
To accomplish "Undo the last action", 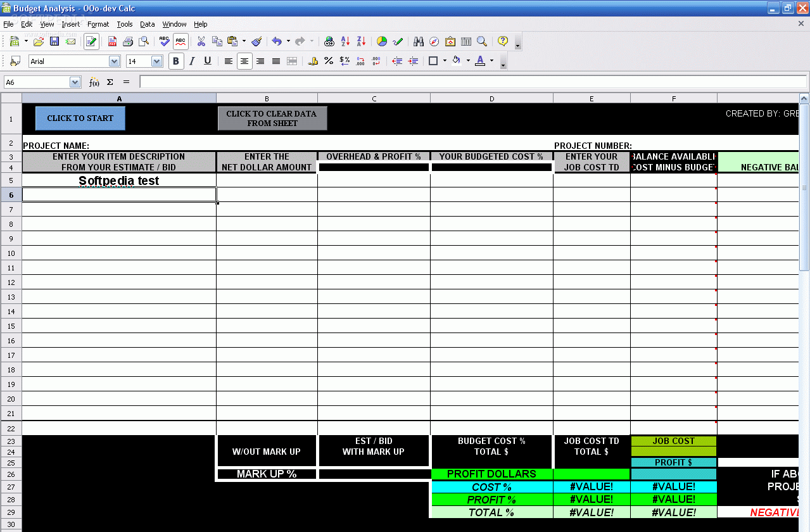I will click(x=277, y=41).
